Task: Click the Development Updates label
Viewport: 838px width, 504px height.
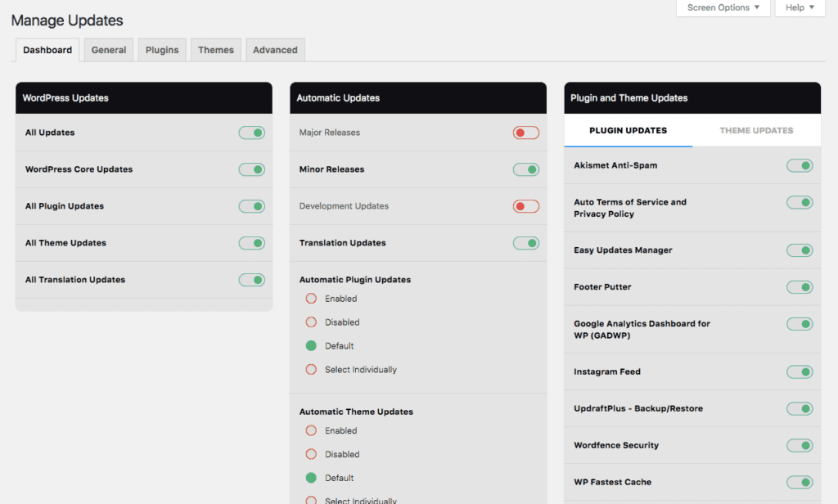Action: click(344, 206)
